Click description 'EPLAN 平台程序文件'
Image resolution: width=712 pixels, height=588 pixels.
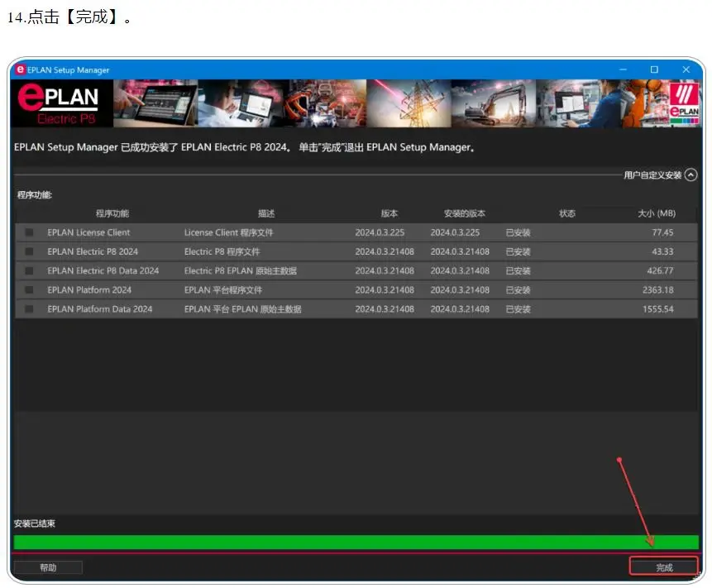[223, 289]
